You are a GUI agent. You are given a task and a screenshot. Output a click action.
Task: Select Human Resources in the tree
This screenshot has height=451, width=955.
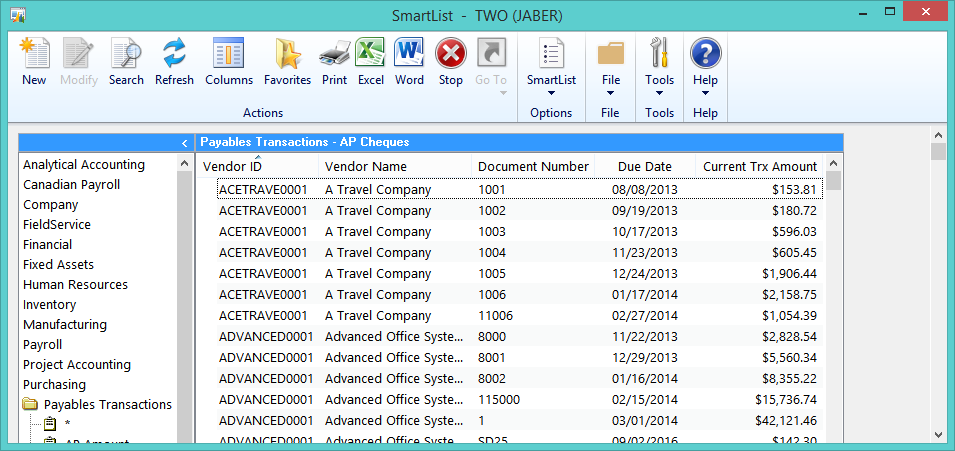coord(76,285)
